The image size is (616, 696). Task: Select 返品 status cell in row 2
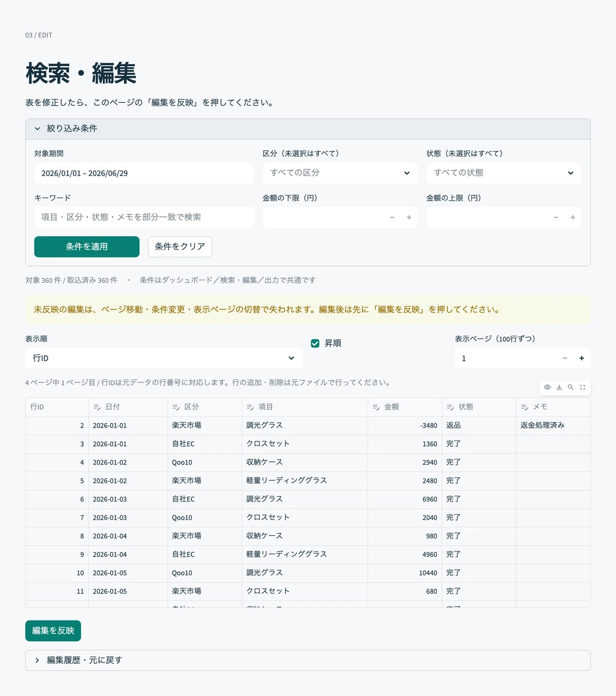point(479,426)
